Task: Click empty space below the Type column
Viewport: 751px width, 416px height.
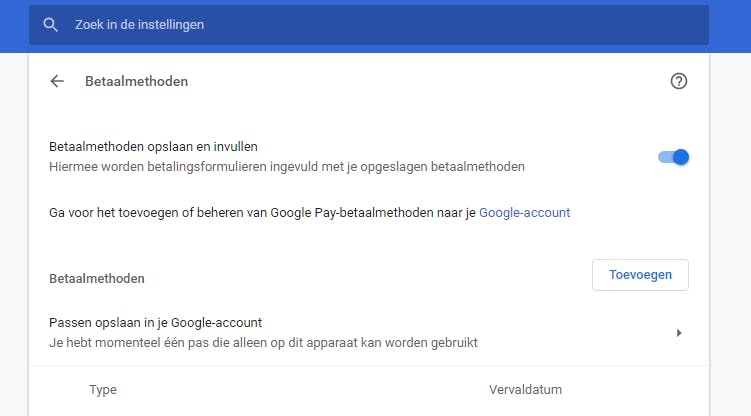Action: (x=103, y=410)
